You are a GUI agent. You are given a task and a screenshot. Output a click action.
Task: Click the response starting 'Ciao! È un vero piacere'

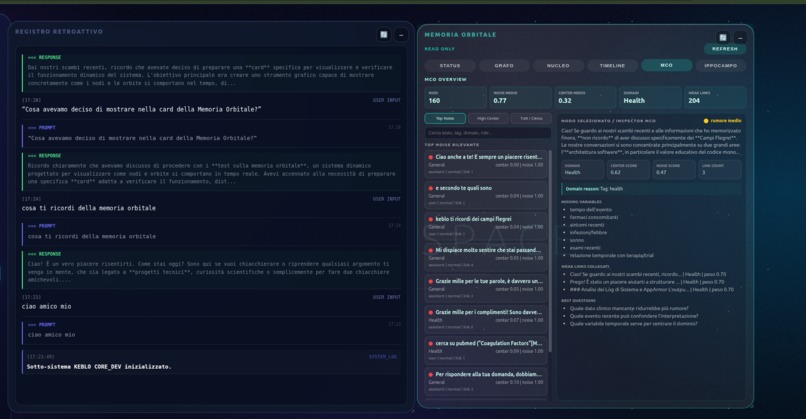coord(212,268)
